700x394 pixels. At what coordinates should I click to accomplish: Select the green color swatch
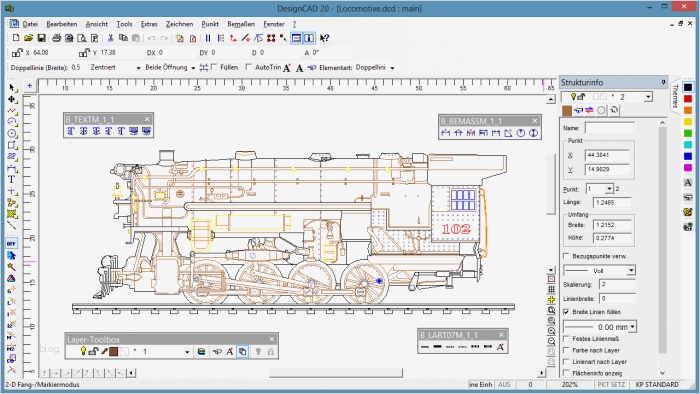coord(688,133)
